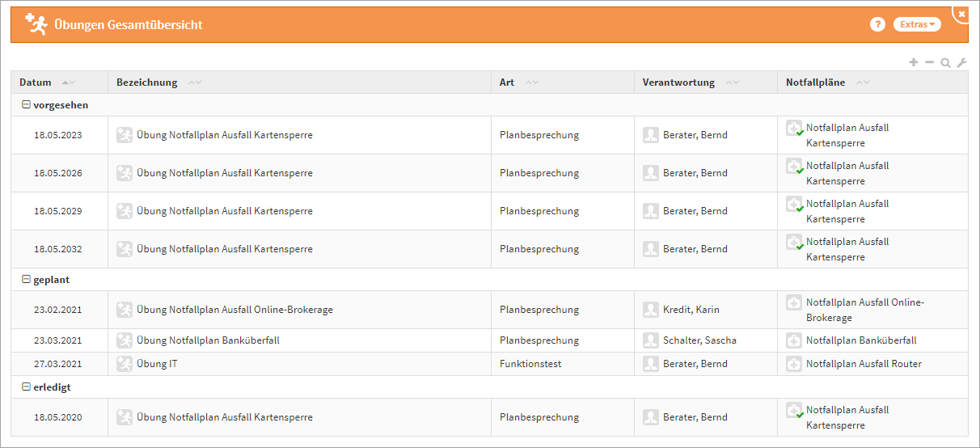Sort by the Verantwortung column
The width and height of the screenshot is (980, 448).
pos(678,82)
